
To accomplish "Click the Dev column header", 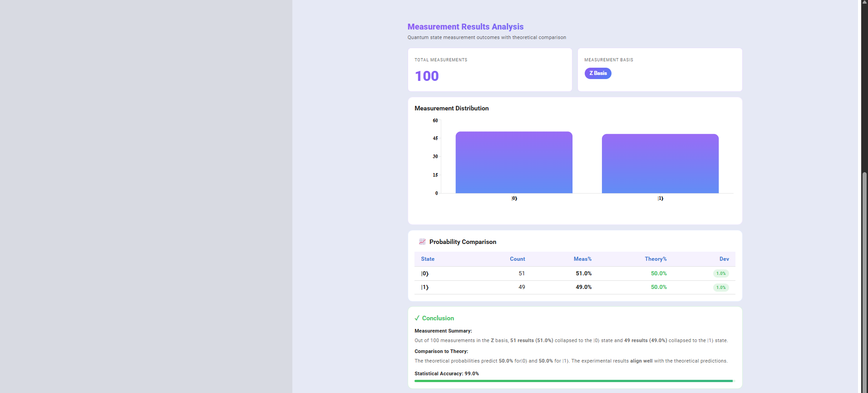I will [x=724, y=259].
